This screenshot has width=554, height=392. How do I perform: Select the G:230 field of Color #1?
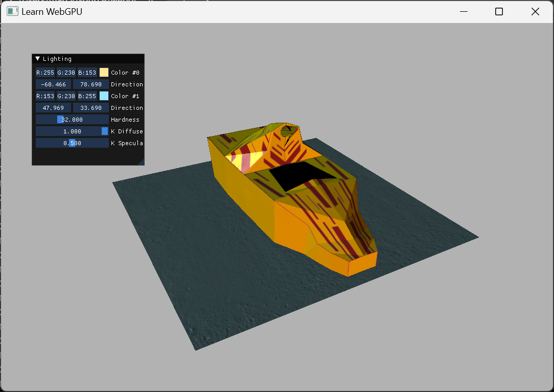point(66,96)
